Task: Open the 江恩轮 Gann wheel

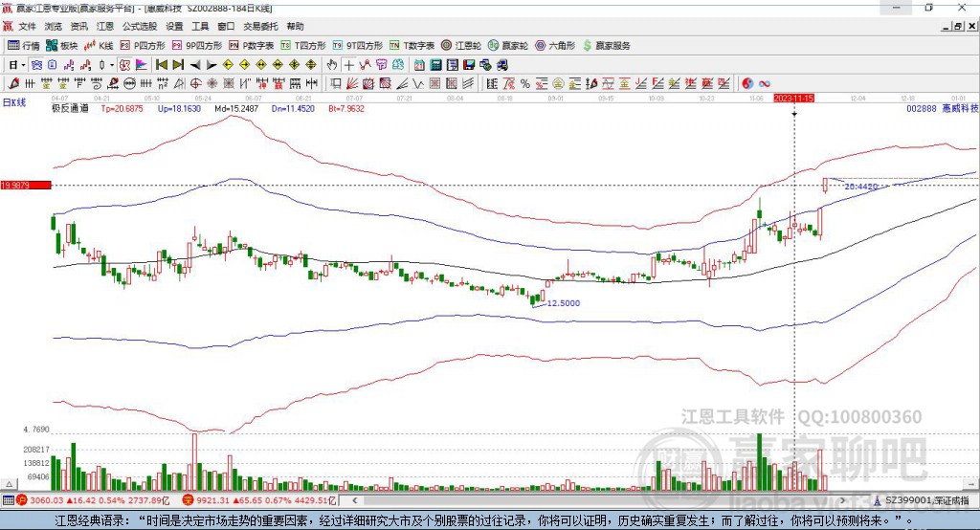Action: (461, 46)
